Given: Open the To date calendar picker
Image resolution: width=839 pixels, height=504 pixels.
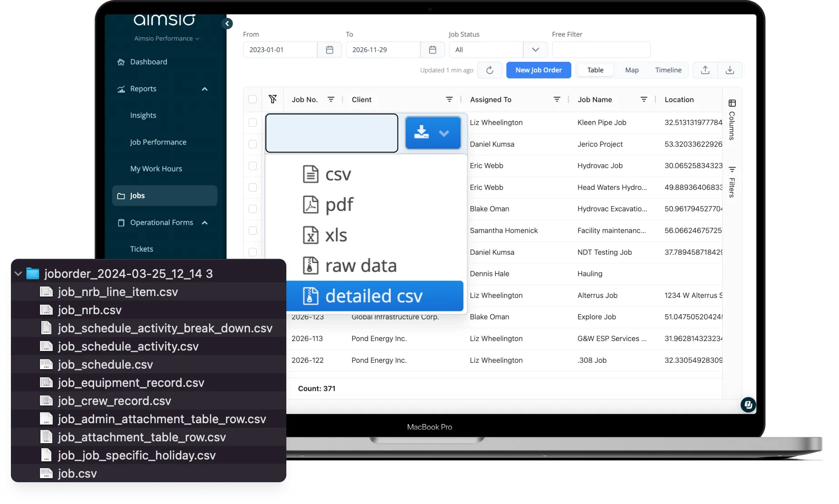Looking at the screenshot, I should pos(433,49).
